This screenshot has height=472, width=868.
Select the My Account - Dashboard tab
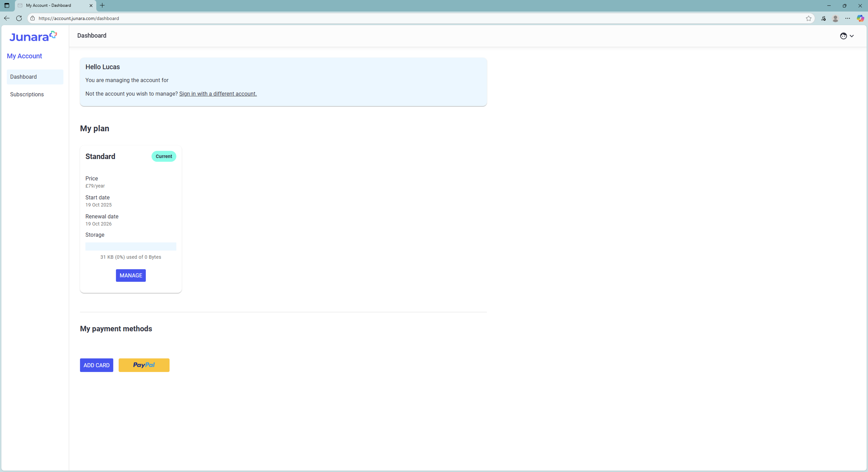pos(55,5)
